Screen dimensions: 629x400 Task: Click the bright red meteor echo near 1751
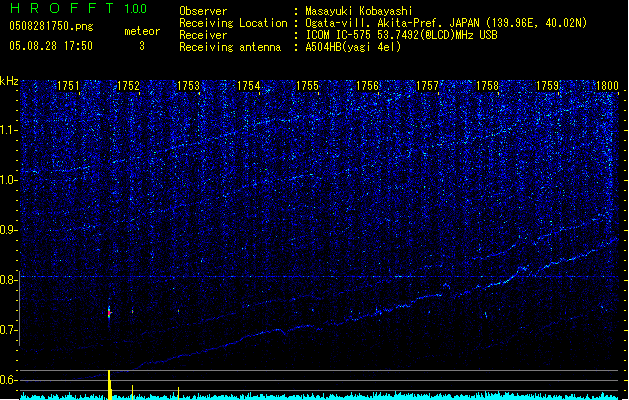[109, 313]
